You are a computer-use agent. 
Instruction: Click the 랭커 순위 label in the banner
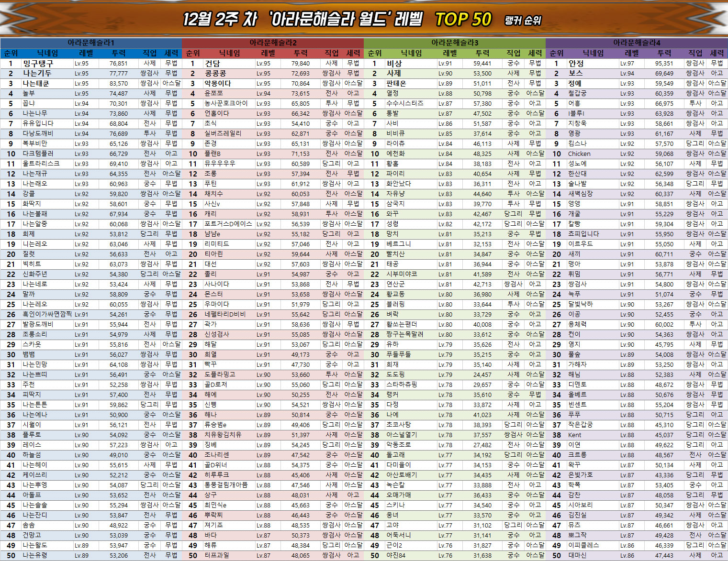[523, 21]
